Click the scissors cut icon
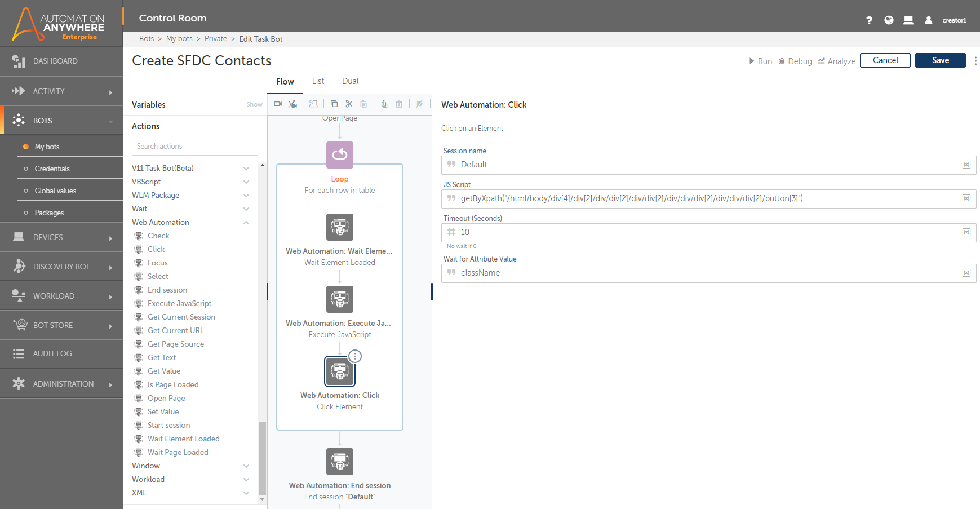This screenshot has height=509, width=980. pyautogui.click(x=349, y=104)
